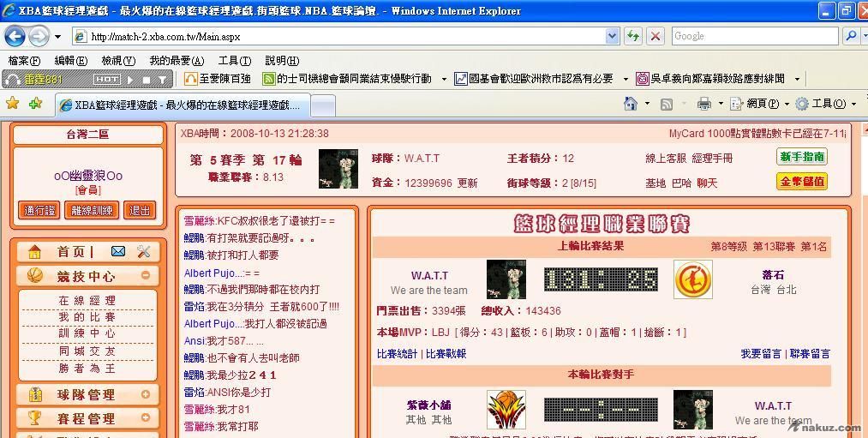Click the address bar URL field
868x438 pixels.
pos(338,37)
